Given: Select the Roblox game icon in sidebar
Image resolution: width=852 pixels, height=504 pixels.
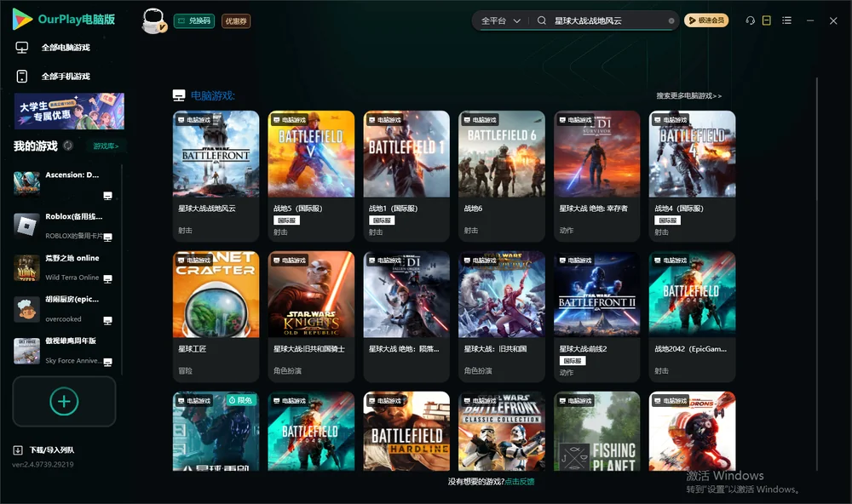Looking at the screenshot, I should click(x=26, y=225).
